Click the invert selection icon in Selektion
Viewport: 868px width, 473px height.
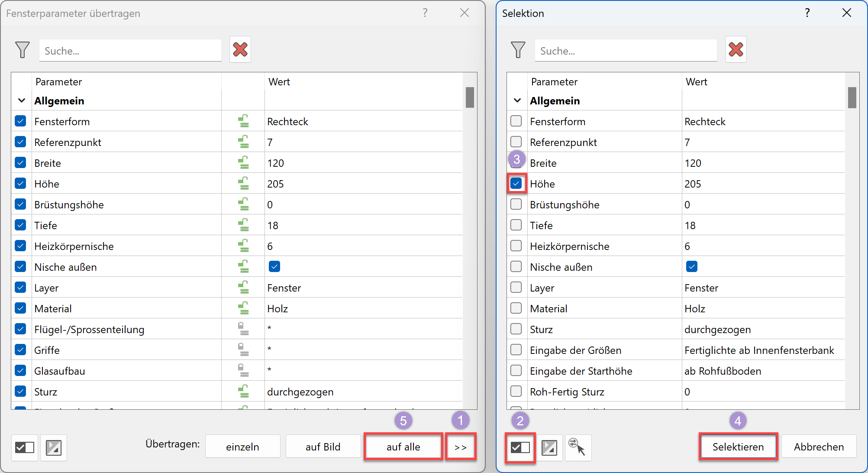549,448
